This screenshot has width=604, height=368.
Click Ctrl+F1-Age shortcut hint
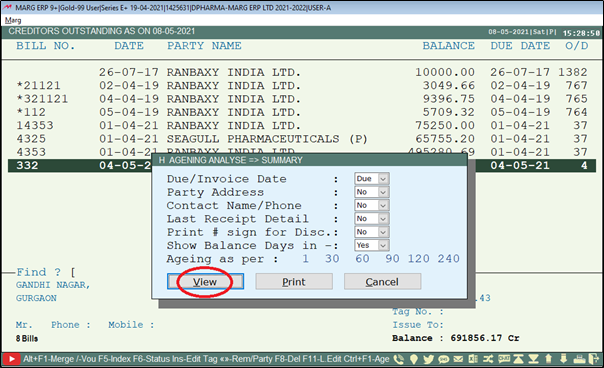pos(366,359)
